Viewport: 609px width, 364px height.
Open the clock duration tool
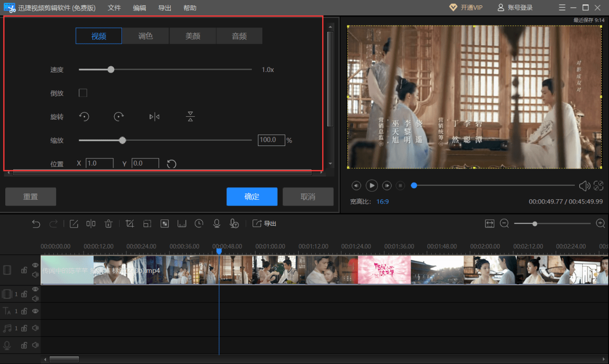[199, 223]
